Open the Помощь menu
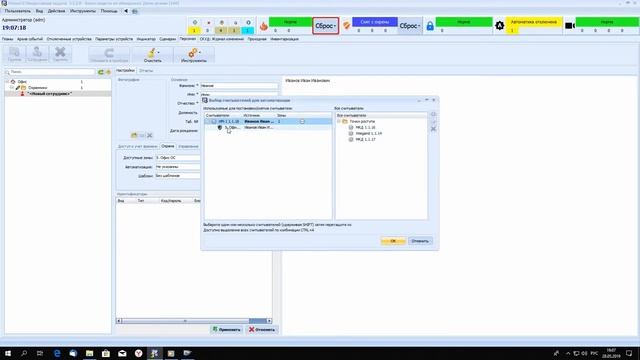This screenshot has height=360, width=640. (109, 11)
